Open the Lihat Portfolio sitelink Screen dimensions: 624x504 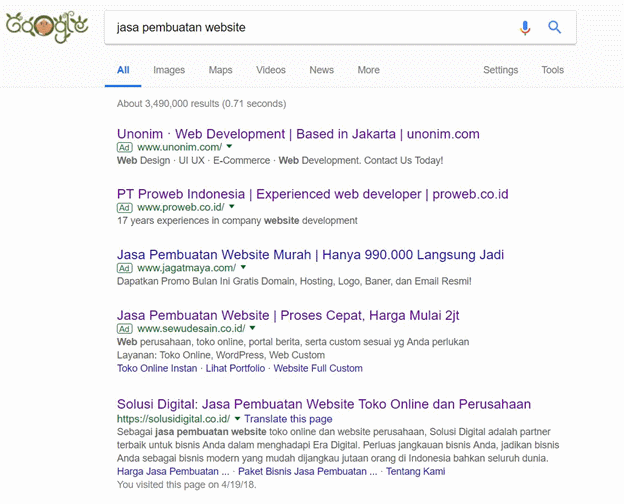(x=235, y=368)
